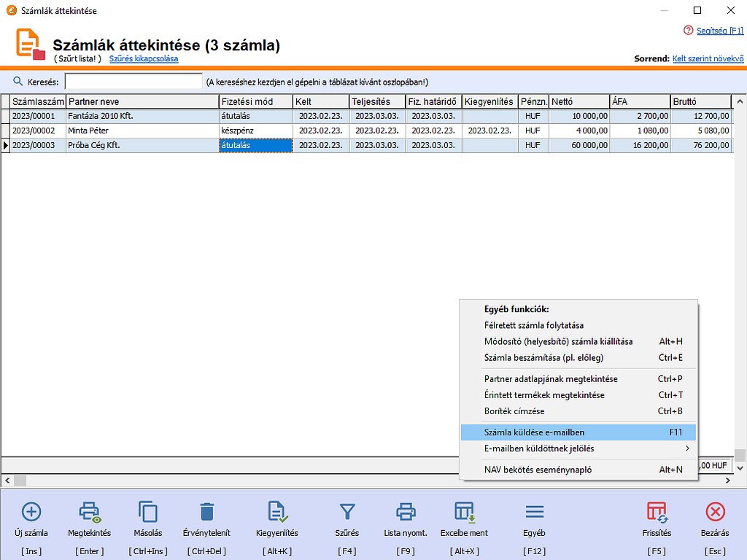Click the Másolás copy icon

[x=148, y=511]
